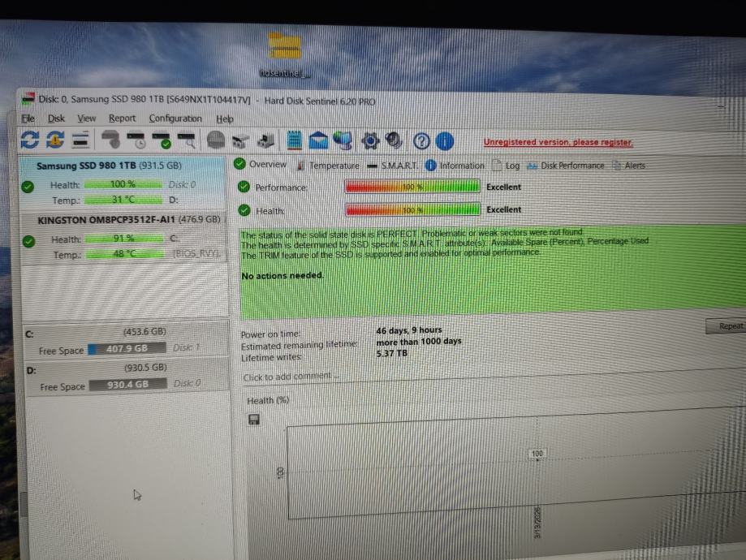746x560 pixels.
Task: Click the Health 100% gradient bar
Action: pyautogui.click(x=412, y=209)
